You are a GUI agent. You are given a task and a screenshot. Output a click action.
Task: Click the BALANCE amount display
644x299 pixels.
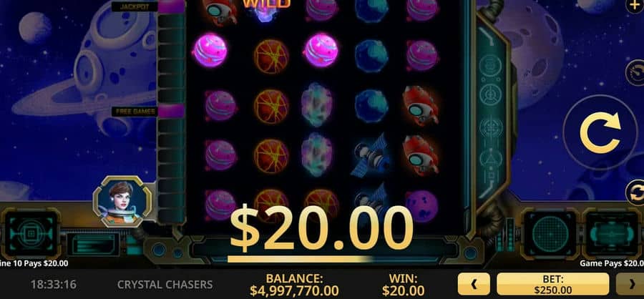tap(294, 285)
